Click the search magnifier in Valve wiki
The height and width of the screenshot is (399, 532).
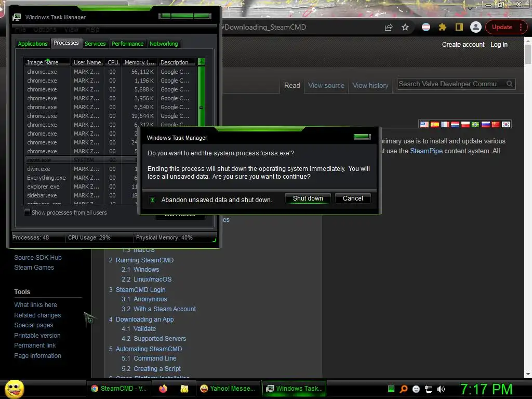[x=509, y=84]
